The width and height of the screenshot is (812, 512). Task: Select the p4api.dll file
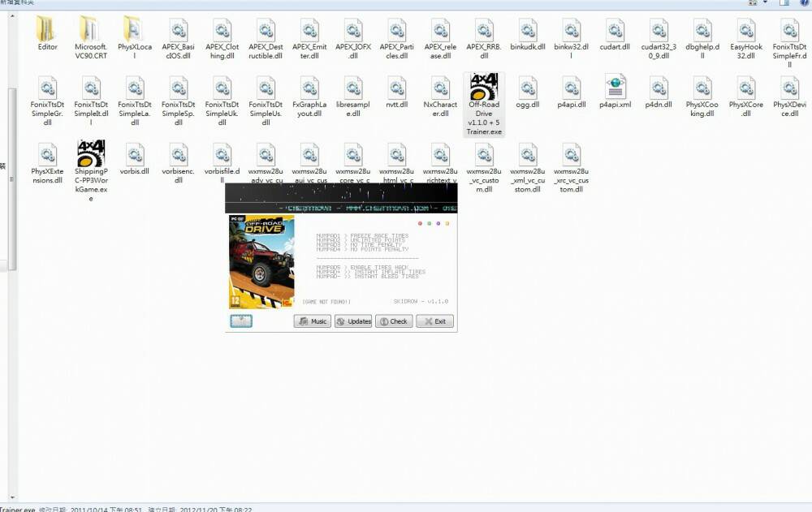[x=571, y=92]
